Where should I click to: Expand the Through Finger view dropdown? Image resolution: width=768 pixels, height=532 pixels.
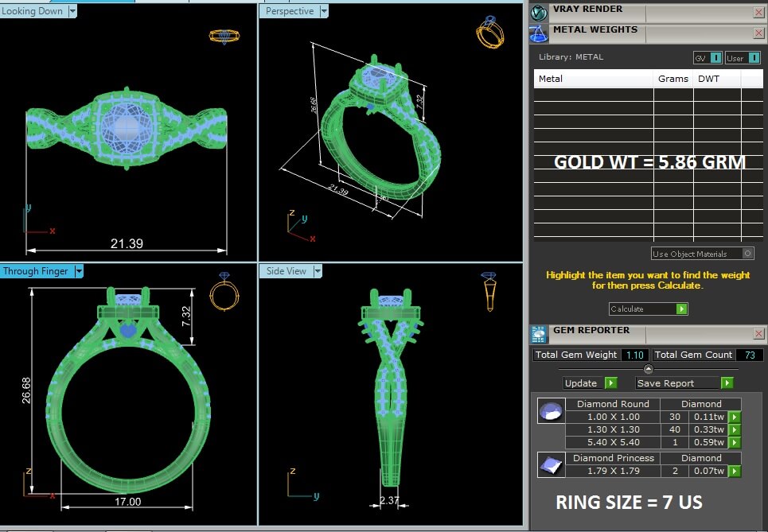pos(78,271)
